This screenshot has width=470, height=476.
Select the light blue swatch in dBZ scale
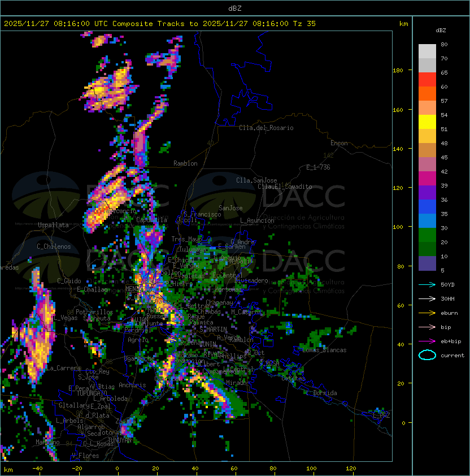click(x=427, y=220)
